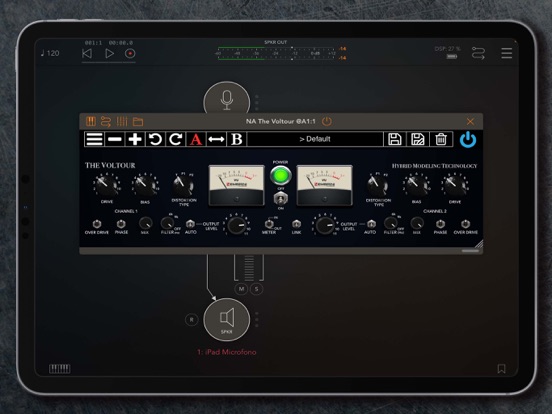The height and width of the screenshot is (414, 552).
Task: Select the A preset slot
Action: click(196, 139)
